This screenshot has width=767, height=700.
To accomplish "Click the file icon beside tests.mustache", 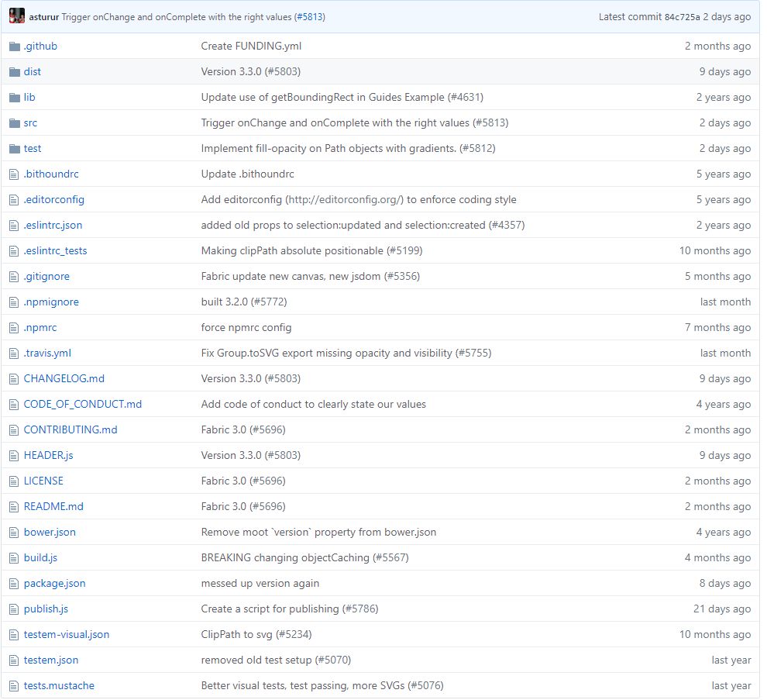I will pyautogui.click(x=14, y=686).
